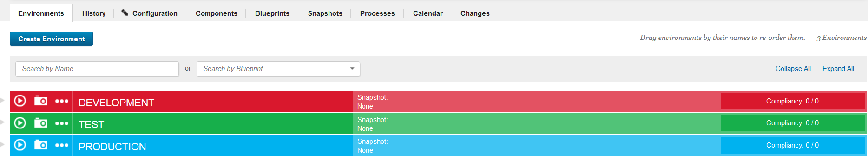Click the TEST environment play icon
Viewport: 868px width, 167px height.
20,122
